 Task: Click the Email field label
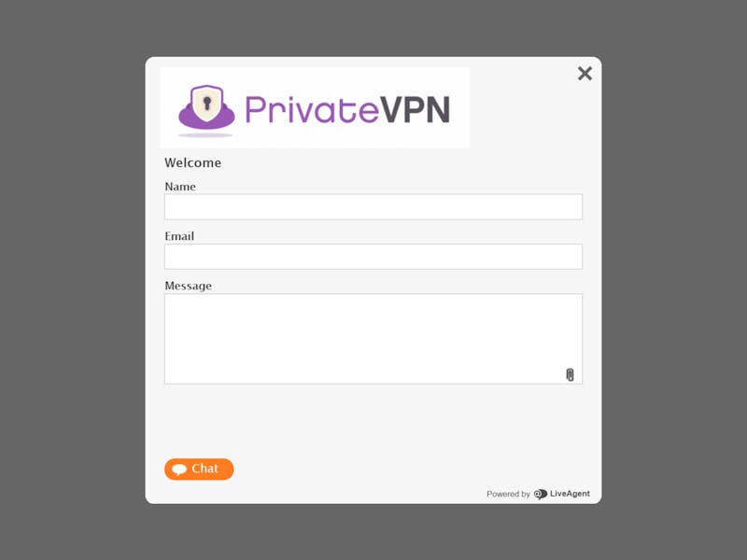pos(179,236)
